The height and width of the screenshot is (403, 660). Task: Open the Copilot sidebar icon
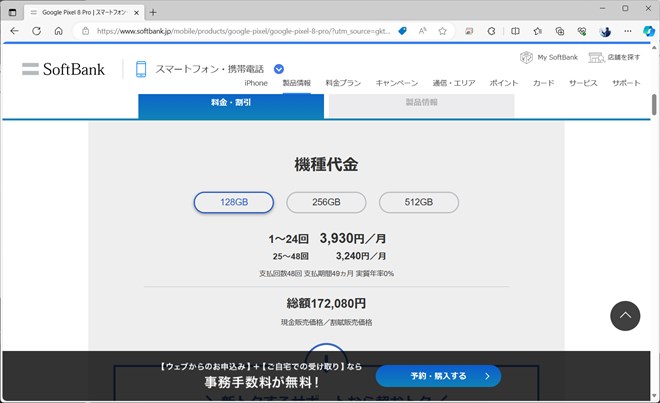click(649, 31)
